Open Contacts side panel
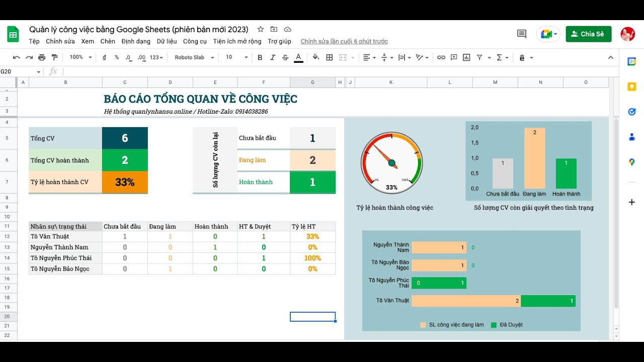644x362 pixels. point(632,137)
